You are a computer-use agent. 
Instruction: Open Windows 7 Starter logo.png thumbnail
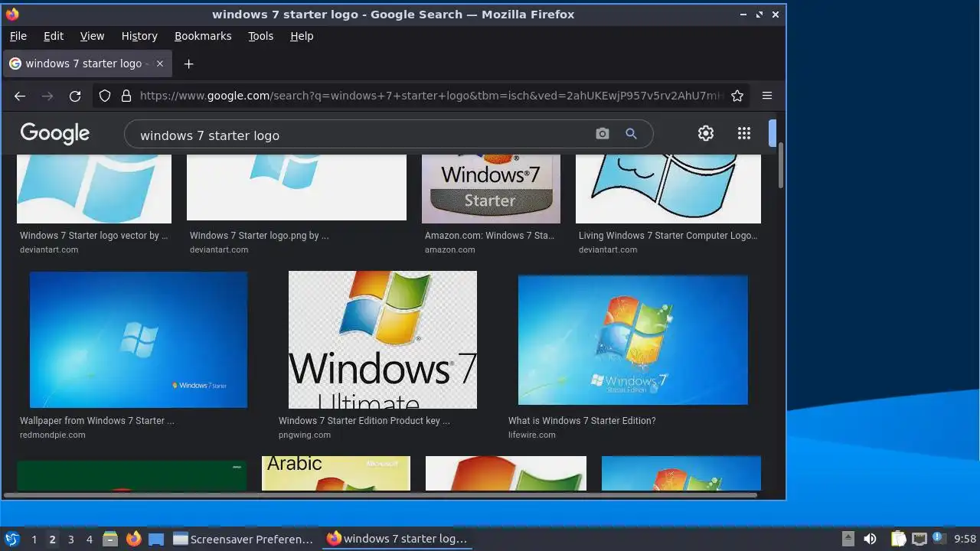296,187
